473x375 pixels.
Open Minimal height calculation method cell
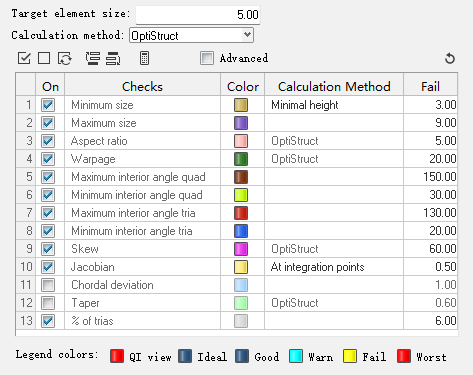coord(334,105)
